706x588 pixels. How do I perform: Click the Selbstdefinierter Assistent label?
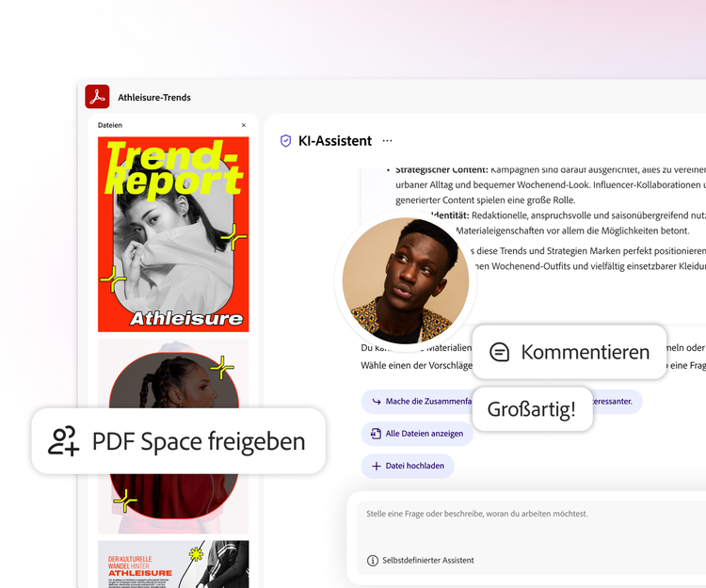[x=428, y=561]
